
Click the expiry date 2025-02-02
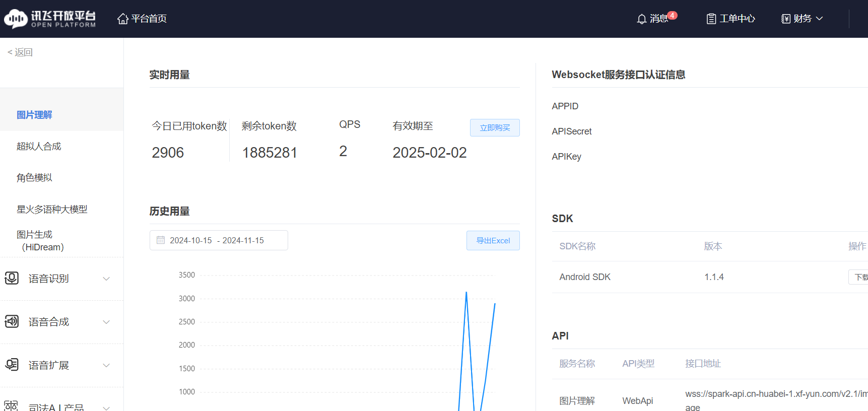430,153
